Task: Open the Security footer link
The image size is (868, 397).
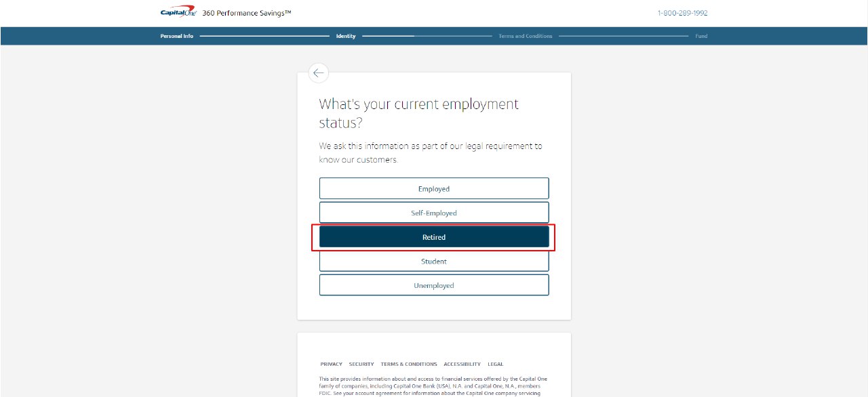Action: [x=361, y=364]
